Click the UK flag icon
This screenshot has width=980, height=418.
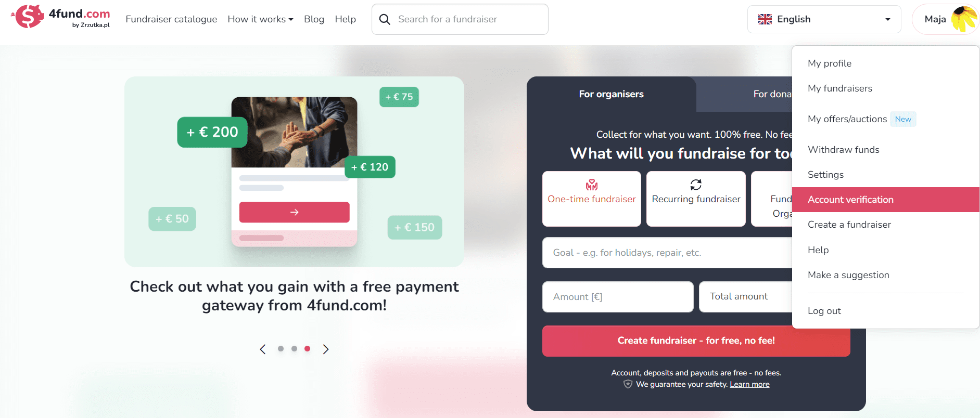pos(765,19)
